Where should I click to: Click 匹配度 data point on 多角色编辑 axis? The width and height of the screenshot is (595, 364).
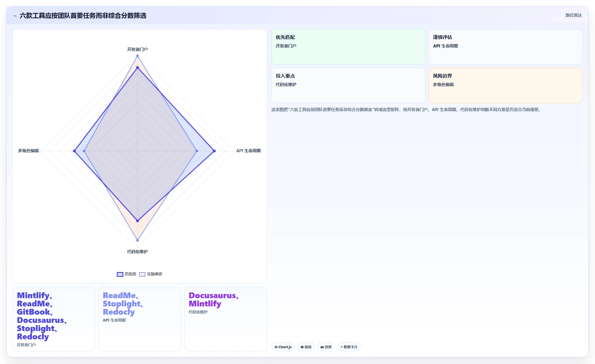(x=74, y=151)
